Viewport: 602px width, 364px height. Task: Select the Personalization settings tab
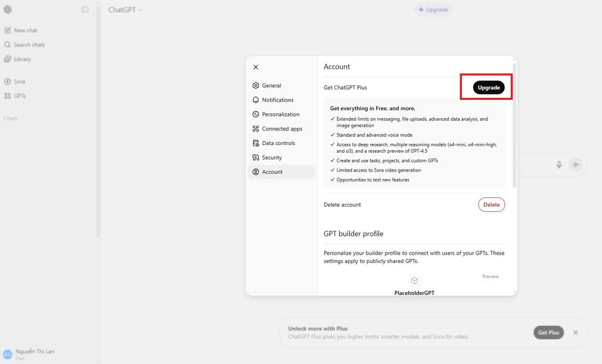click(280, 114)
